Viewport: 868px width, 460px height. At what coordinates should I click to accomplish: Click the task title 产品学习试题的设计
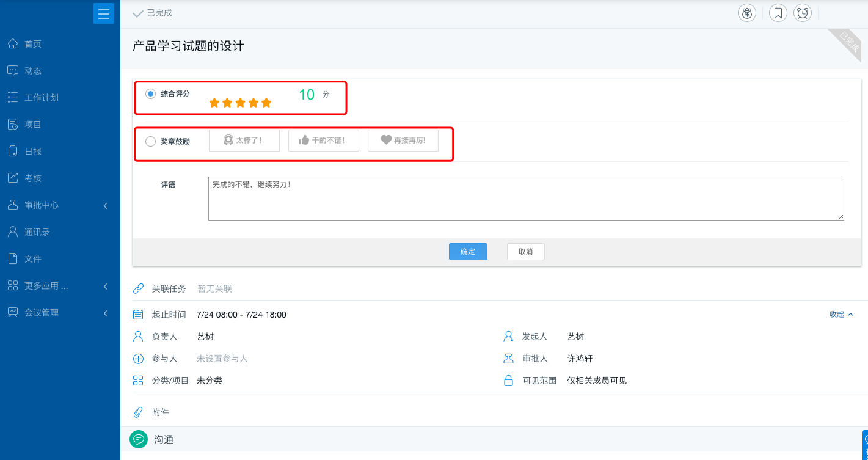click(x=188, y=46)
